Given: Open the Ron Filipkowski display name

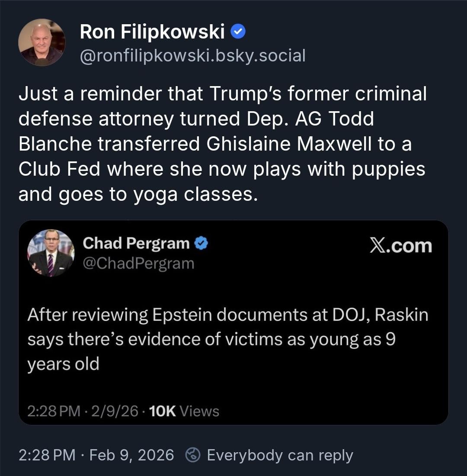Looking at the screenshot, I should pyautogui.click(x=152, y=32).
